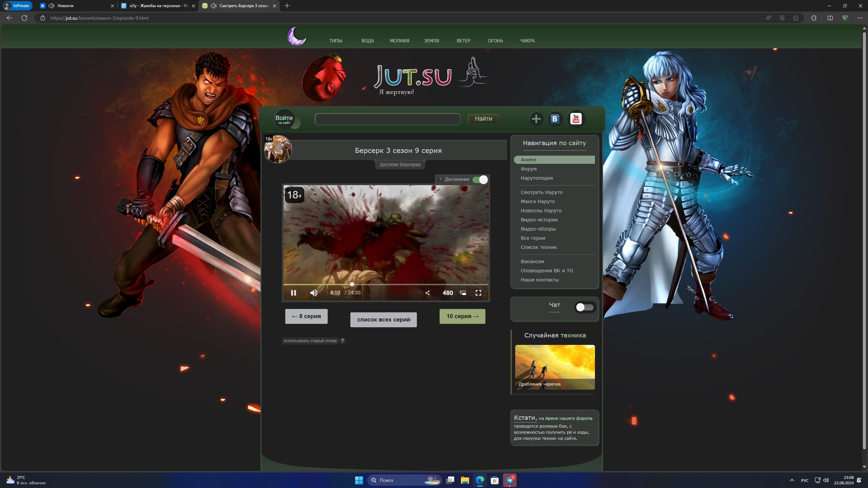Click the green plus icon
The height and width of the screenshot is (488, 868).
(536, 119)
